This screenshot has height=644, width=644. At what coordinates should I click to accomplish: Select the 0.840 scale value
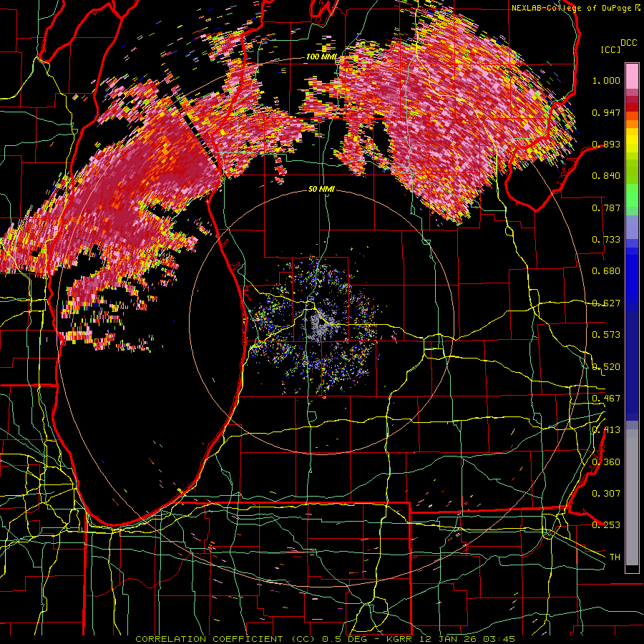click(x=606, y=176)
